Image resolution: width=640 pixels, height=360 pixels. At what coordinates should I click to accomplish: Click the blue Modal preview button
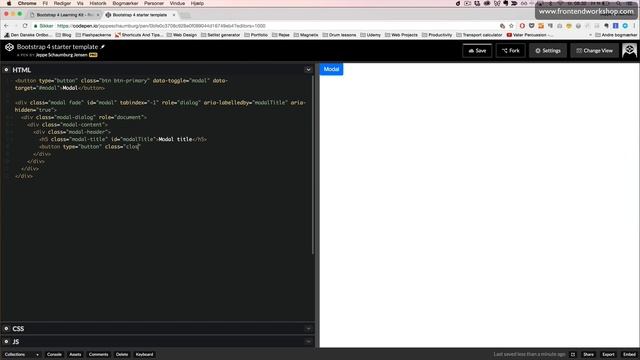pos(331,69)
